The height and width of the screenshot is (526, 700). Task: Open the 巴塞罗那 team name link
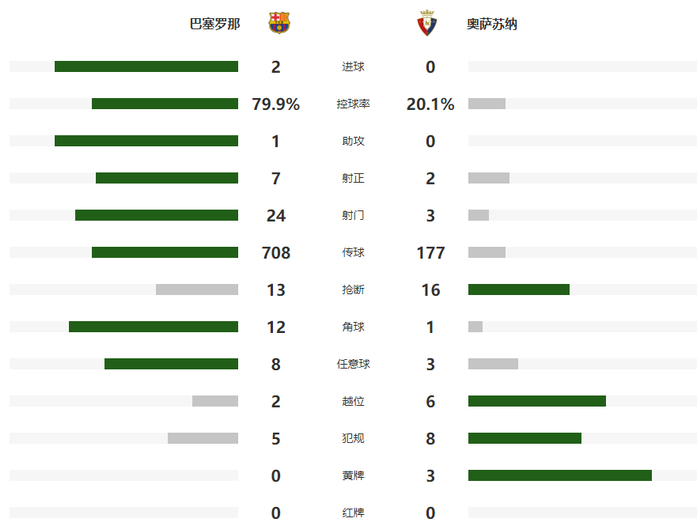214,23
